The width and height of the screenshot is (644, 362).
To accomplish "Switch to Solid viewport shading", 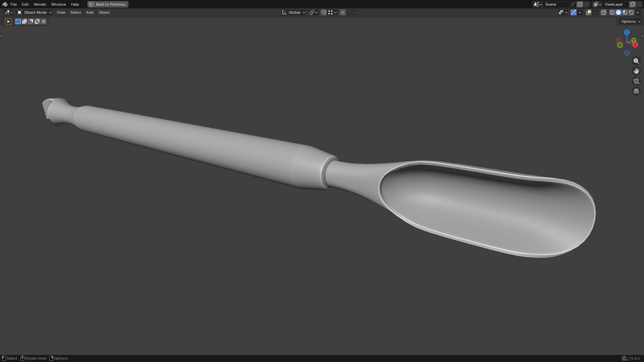I will coord(619,12).
